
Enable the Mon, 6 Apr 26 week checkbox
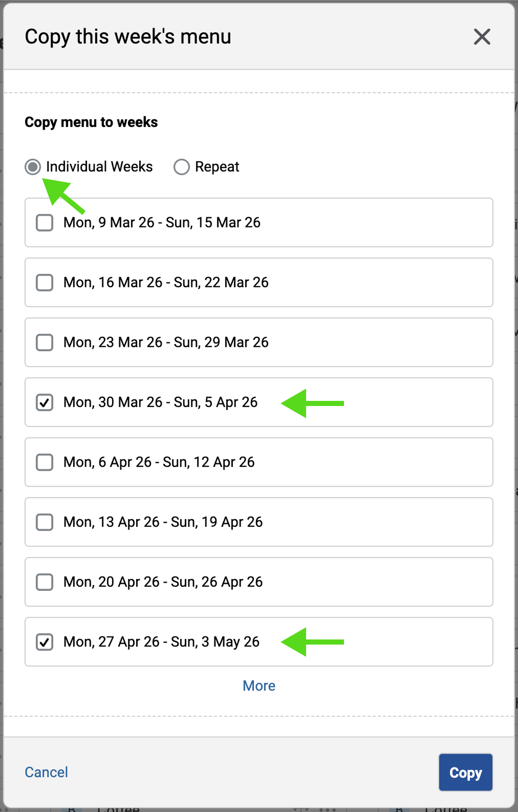tap(45, 462)
